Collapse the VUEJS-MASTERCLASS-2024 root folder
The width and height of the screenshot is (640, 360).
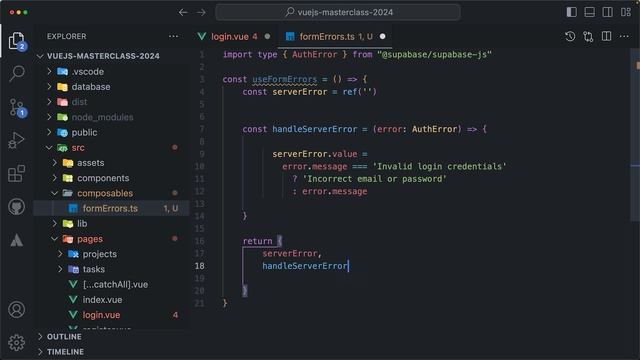103,56
